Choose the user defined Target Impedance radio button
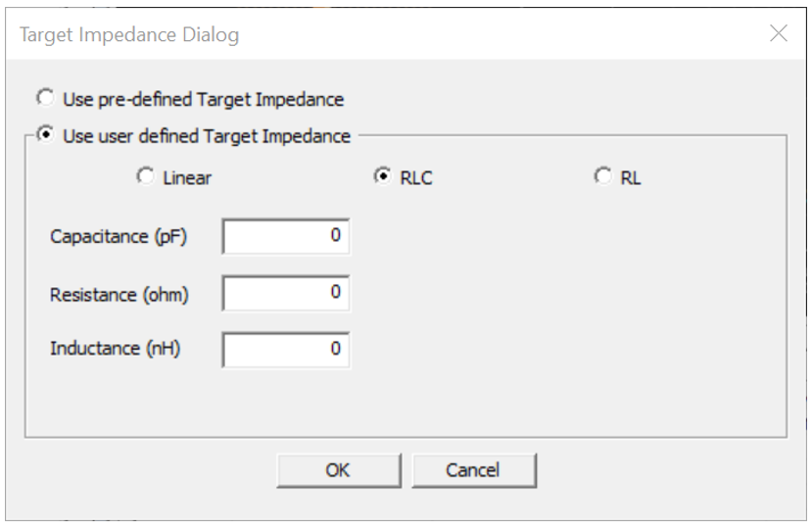Screen dimensions: 812x530 tap(44, 136)
